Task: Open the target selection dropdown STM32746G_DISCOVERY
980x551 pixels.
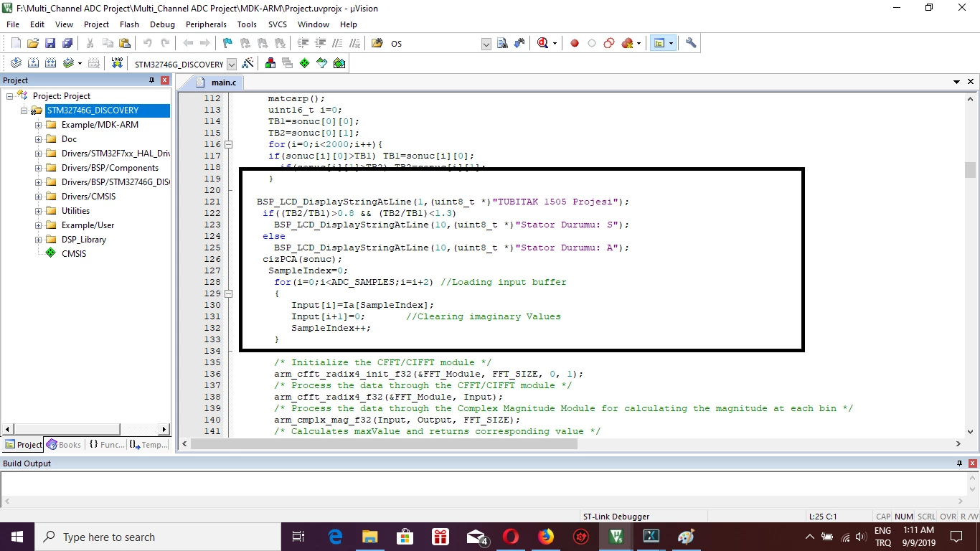Action: coord(231,64)
